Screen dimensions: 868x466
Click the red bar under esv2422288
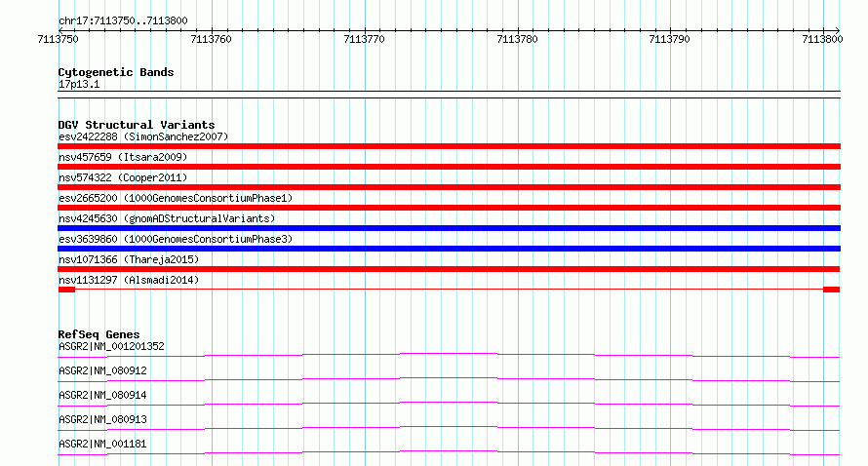click(449, 146)
